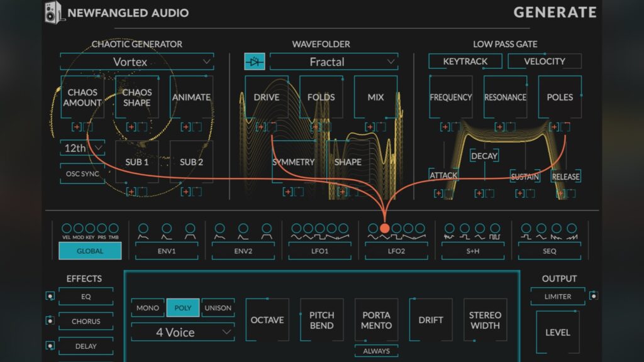Click the Newfangled Audio speaker logo
Image resolution: width=644 pixels, height=362 pixels.
point(54,13)
